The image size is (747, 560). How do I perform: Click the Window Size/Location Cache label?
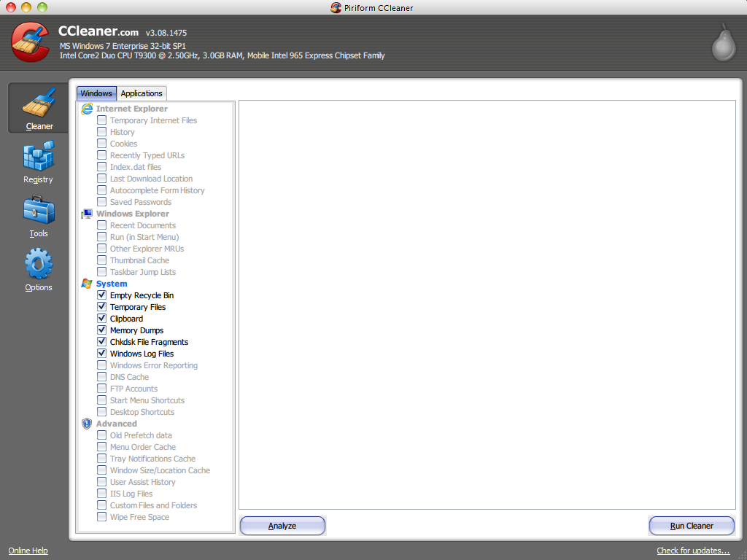(x=160, y=470)
